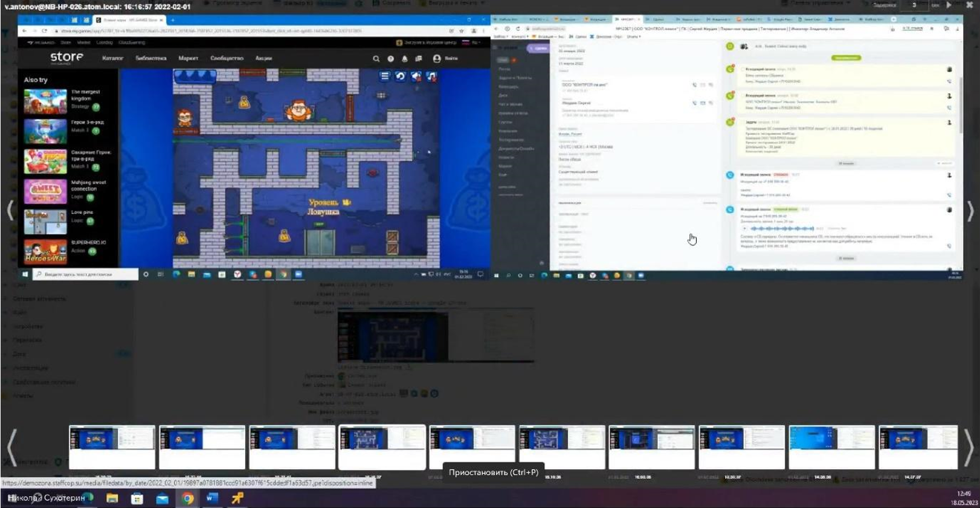This screenshot has height=508, width=980.
Task: Open the Ru language dropdown in the store
Action: 471,42
